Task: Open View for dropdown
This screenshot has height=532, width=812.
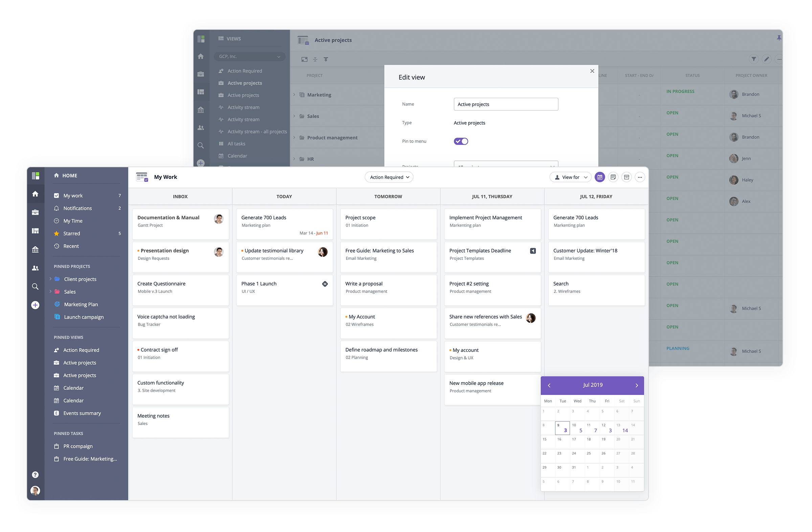Action: tap(570, 177)
